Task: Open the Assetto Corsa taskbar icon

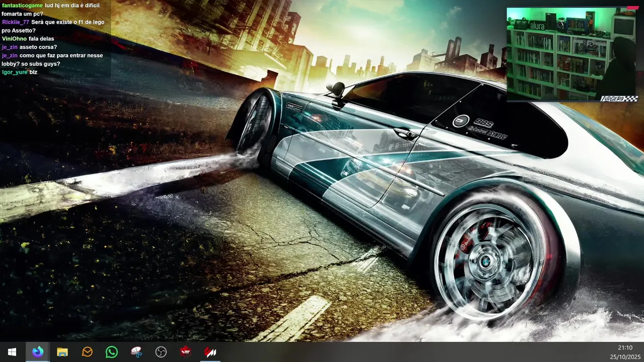Action: [210, 352]
